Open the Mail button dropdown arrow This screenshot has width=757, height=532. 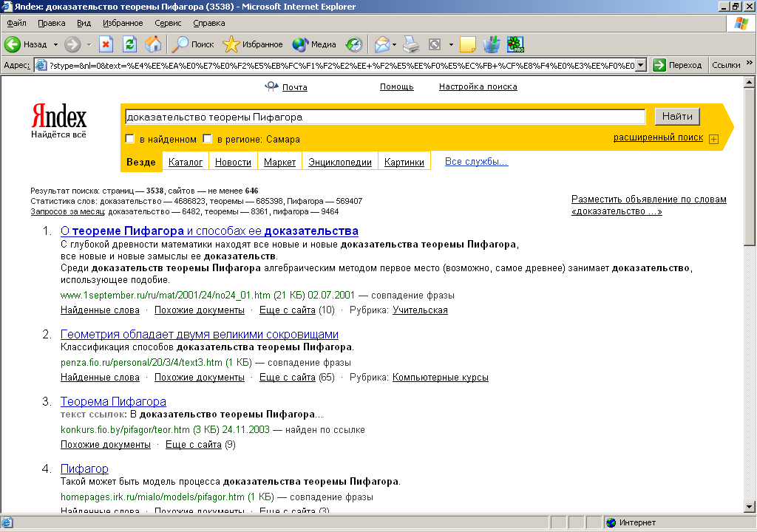click(x=395, y=44)
